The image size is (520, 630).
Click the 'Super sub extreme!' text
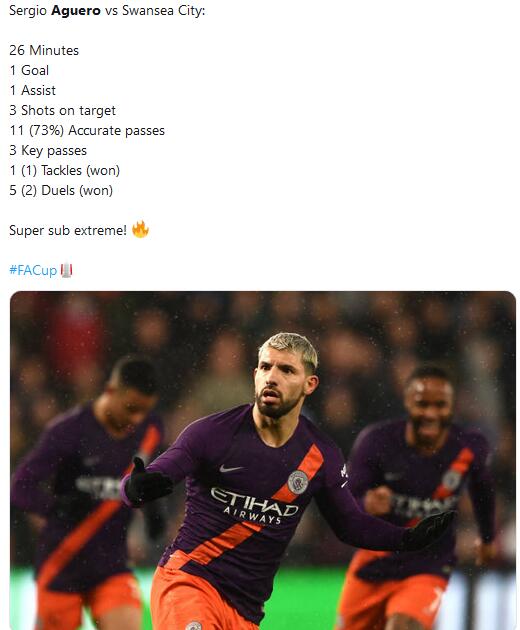tap(68, 230)
